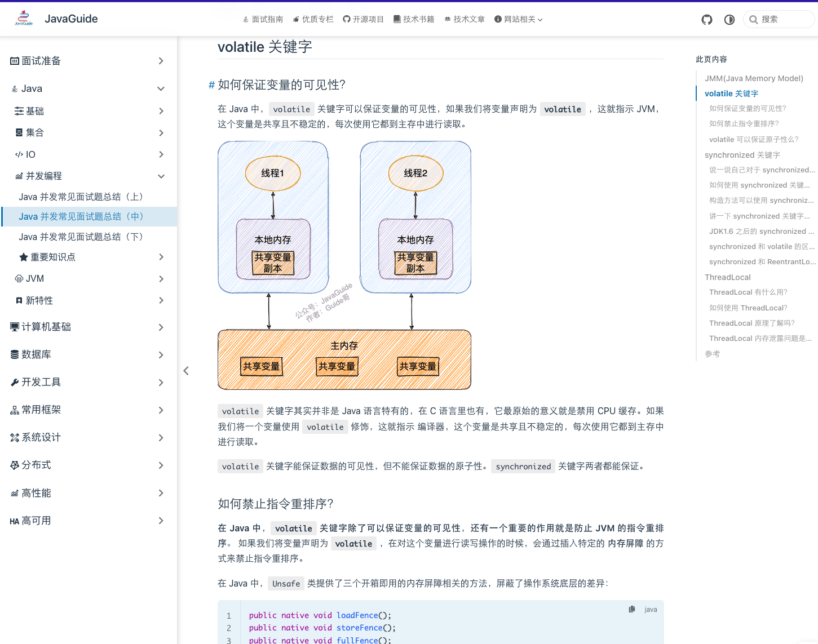Jump to JDK1.6 之后的 synchronized in contents
Image resolution: width=818 pixels, height=644 pixels.
762,231
